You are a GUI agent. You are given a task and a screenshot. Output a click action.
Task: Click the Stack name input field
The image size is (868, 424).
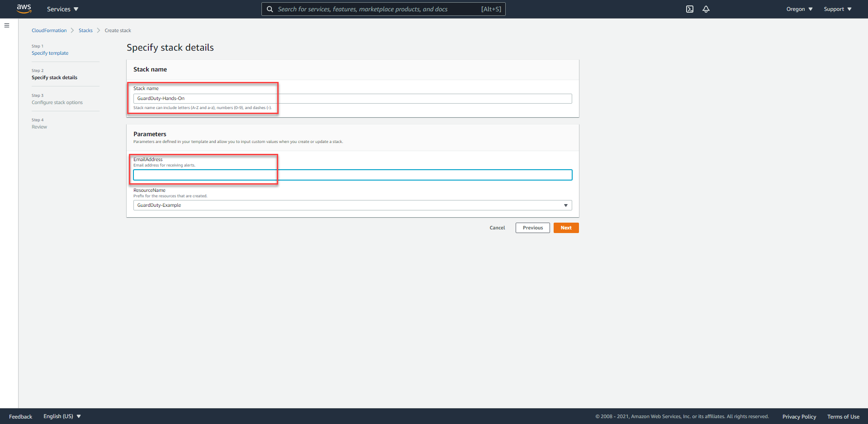coord(352,98)
